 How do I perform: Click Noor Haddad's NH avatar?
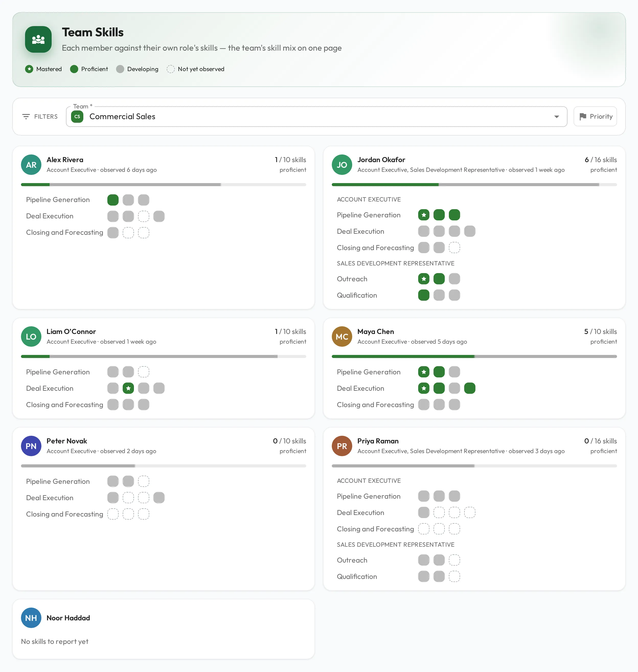click(x=31, y=618)
